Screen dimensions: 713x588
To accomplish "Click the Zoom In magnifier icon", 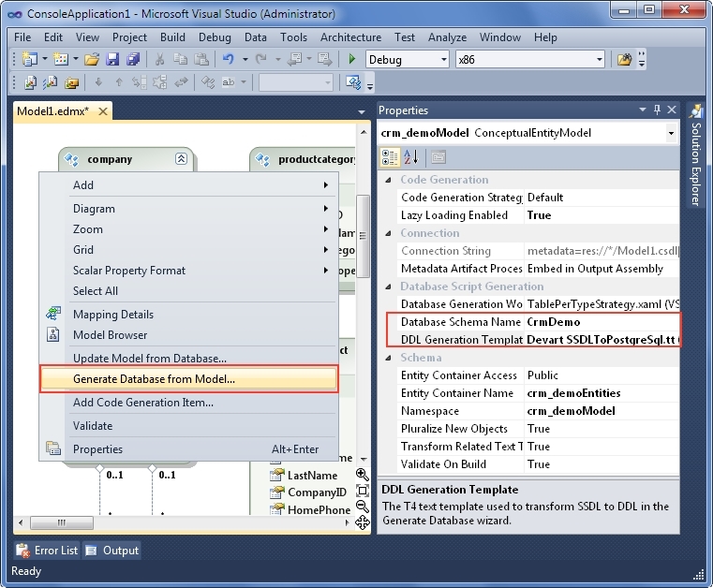I will tap(363, 475).
